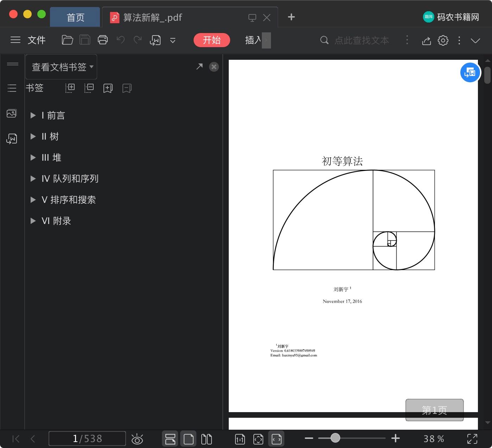Click the add bookmark icon
The width and height of the screenshot is (492, 448).
tap(108, 88)
